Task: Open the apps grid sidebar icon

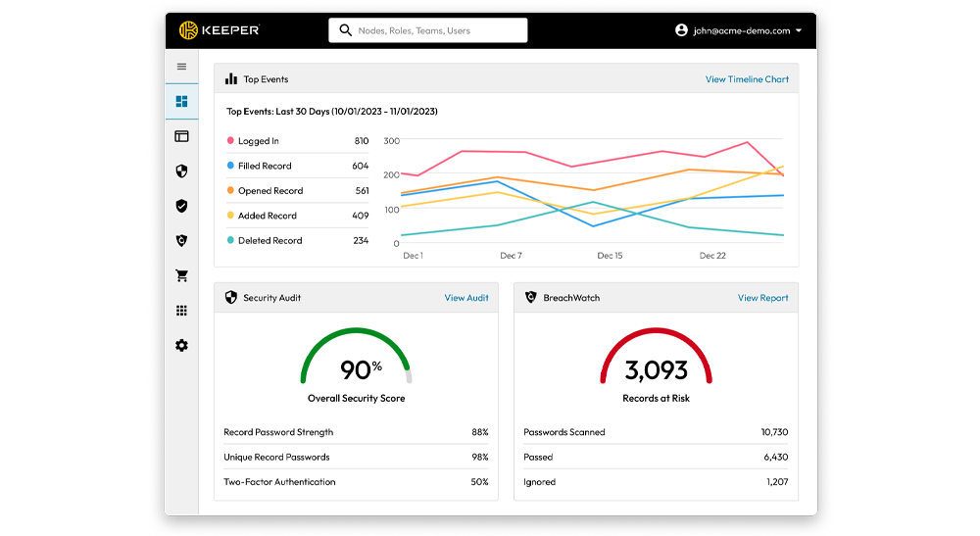Action: coord(182,311)
